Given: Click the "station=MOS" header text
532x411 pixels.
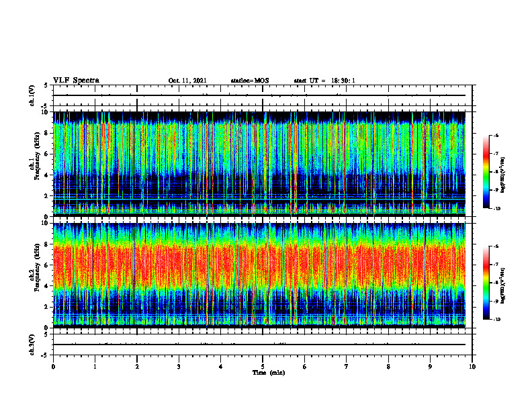Looking at the screenshot, I should 250,81.
